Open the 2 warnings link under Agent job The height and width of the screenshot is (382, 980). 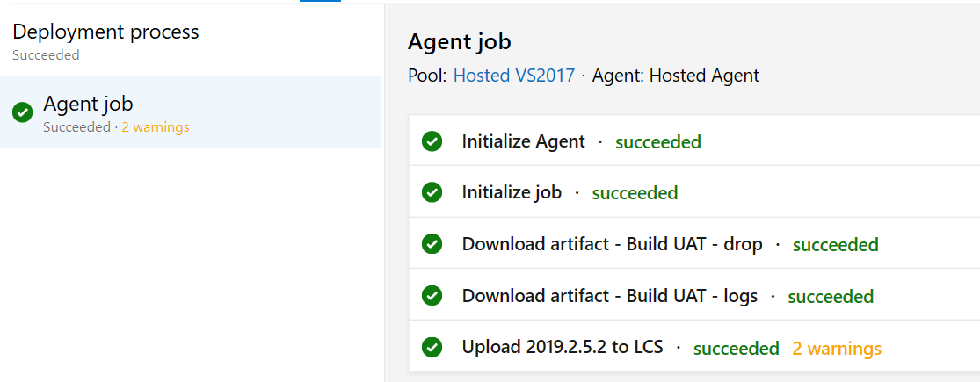(156, 127)
